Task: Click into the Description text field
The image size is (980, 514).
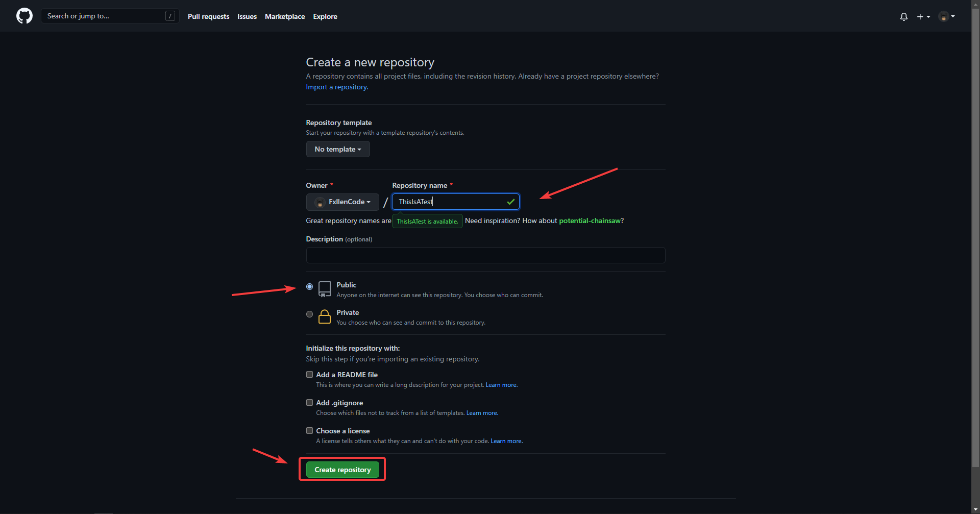Action: click(485, 255)
